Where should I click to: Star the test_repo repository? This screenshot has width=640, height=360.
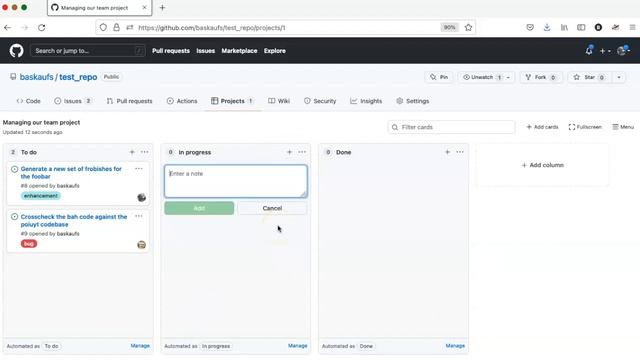point(589,77)
